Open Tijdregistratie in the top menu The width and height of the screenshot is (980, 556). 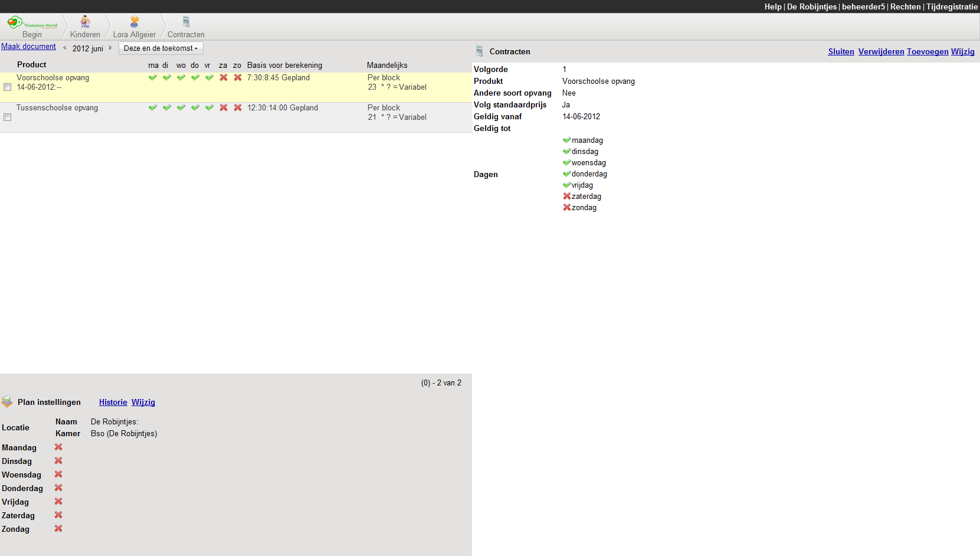952,6
